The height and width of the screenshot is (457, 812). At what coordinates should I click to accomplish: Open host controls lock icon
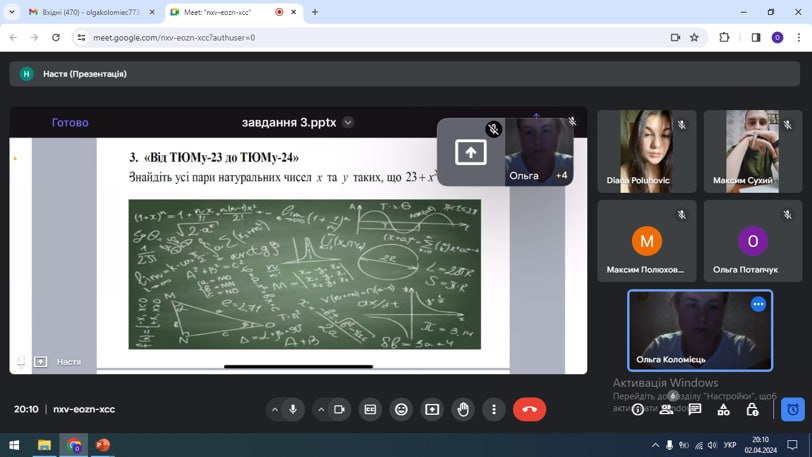752,410
